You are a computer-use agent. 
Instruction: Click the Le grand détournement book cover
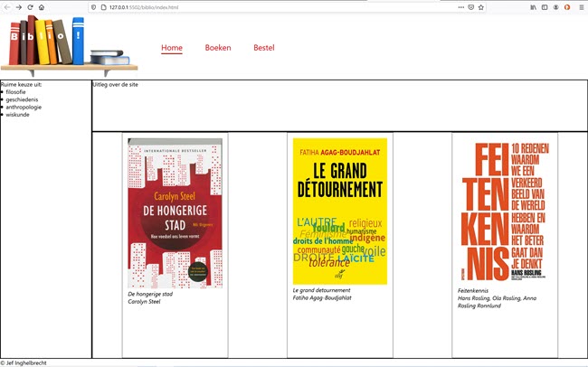click(340, 211)
